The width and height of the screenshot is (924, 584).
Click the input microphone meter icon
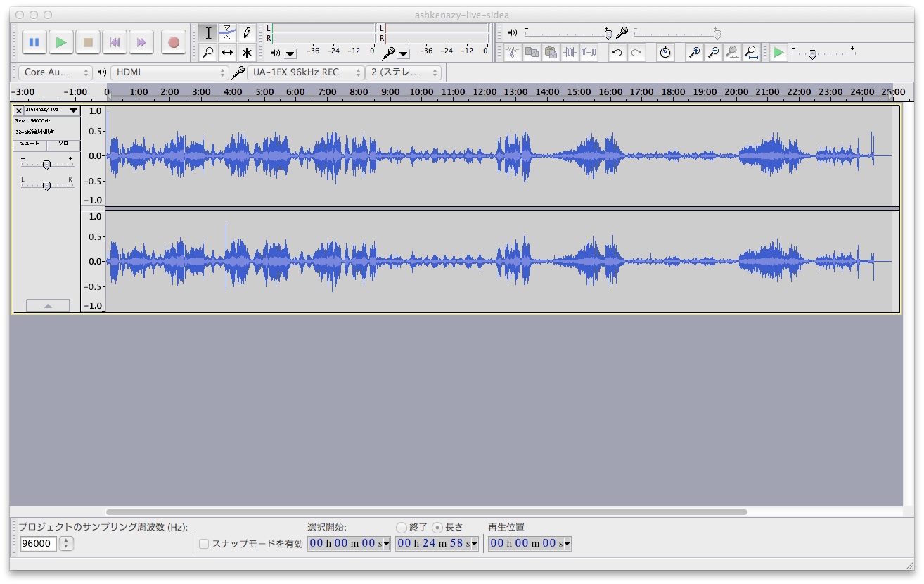point(389,53)
